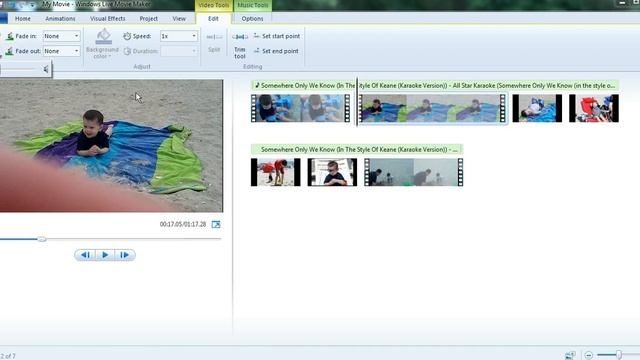Screen dimensions: 640x360
Task: Open the Trim tool
Action: pyautogui.click(x=240, y=45)
